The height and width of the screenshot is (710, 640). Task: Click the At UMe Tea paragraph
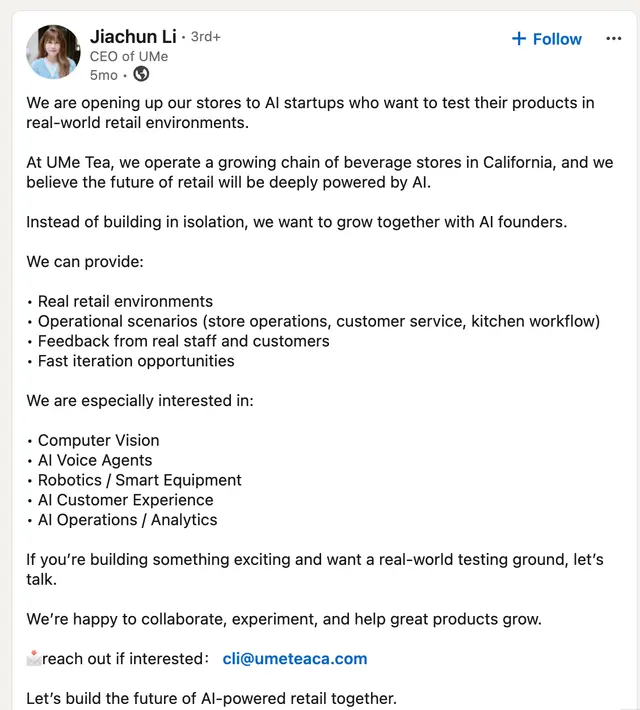[x=320, y=173]
